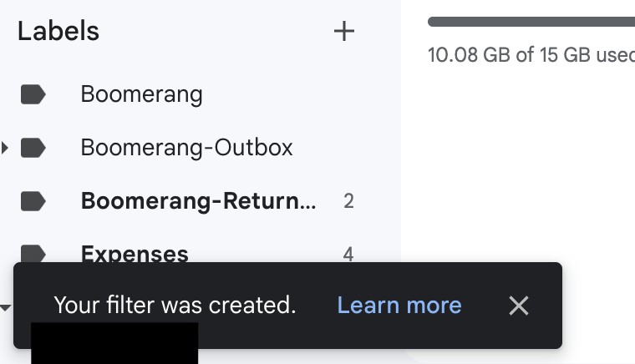Click the unread count 4 beside Expenses
Viewport: 635px width, 364px height.
[348, 255]
